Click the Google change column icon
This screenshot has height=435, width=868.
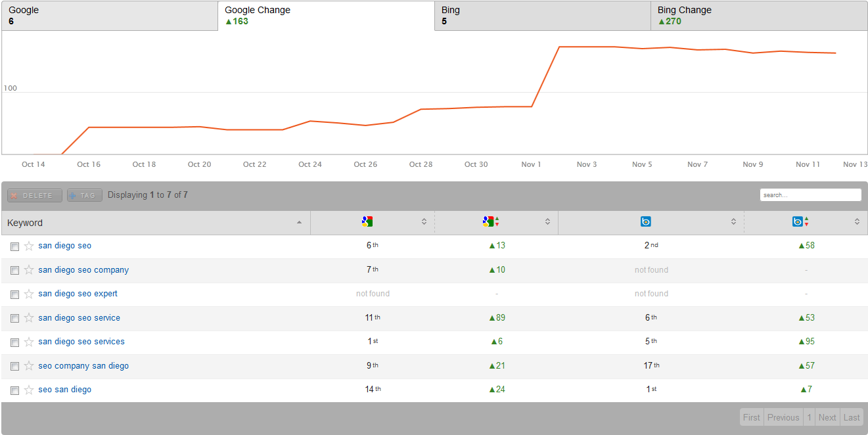point(490,222)
